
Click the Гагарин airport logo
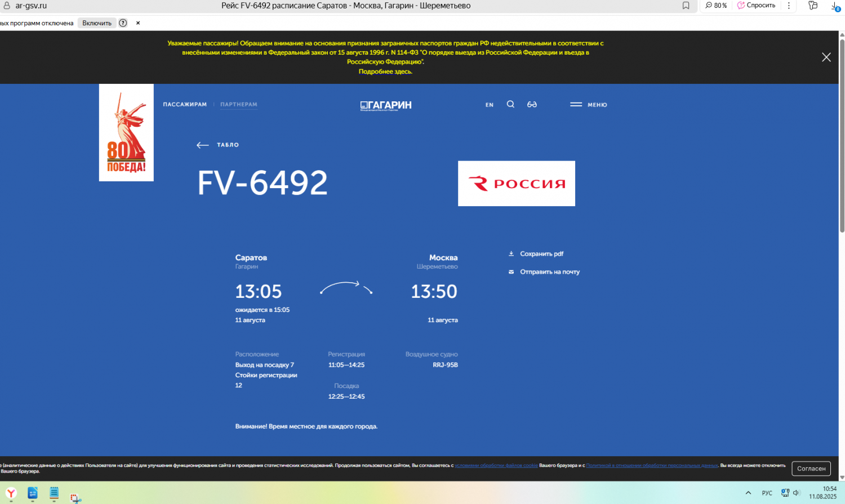(x=386, y=105)
